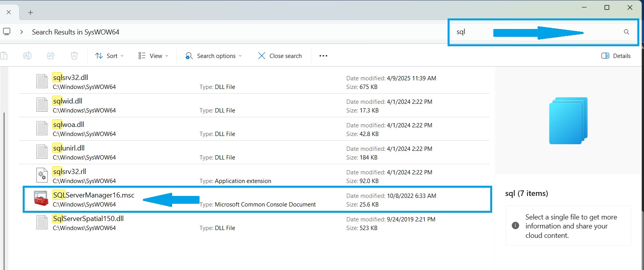Open the See more ellipsis menu
644x270 pixels.
[x=323, y=56]
